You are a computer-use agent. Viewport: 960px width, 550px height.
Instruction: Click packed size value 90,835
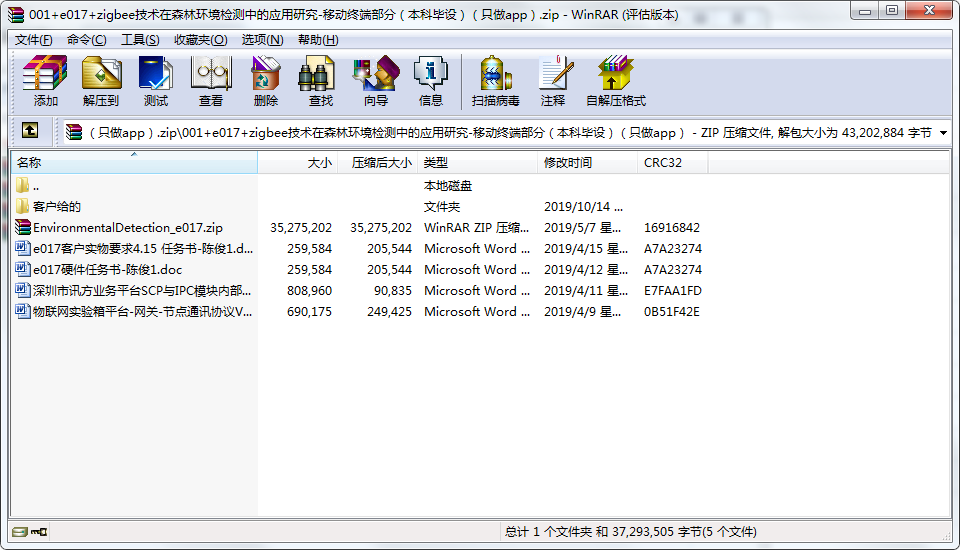[392, 290]
